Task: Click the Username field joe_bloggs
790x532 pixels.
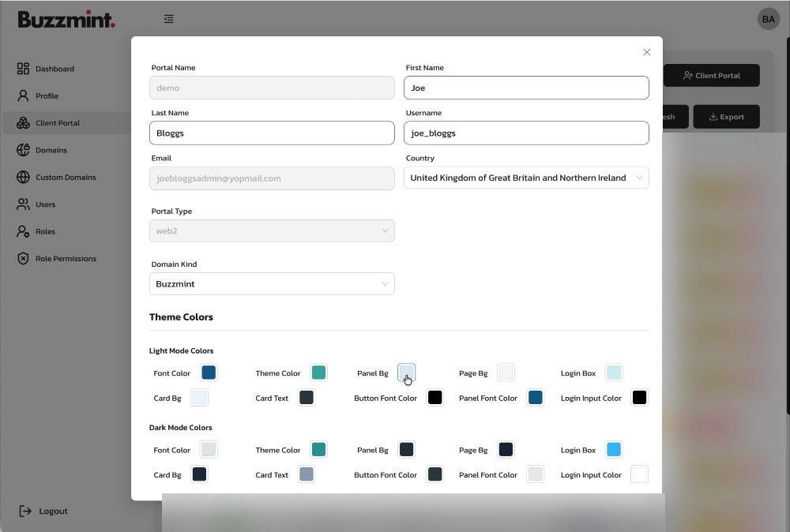Action: 526,133
